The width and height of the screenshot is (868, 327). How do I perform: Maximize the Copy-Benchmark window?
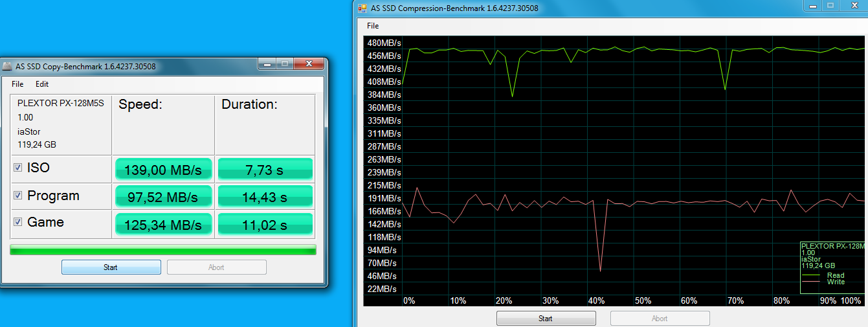[284, 64]
